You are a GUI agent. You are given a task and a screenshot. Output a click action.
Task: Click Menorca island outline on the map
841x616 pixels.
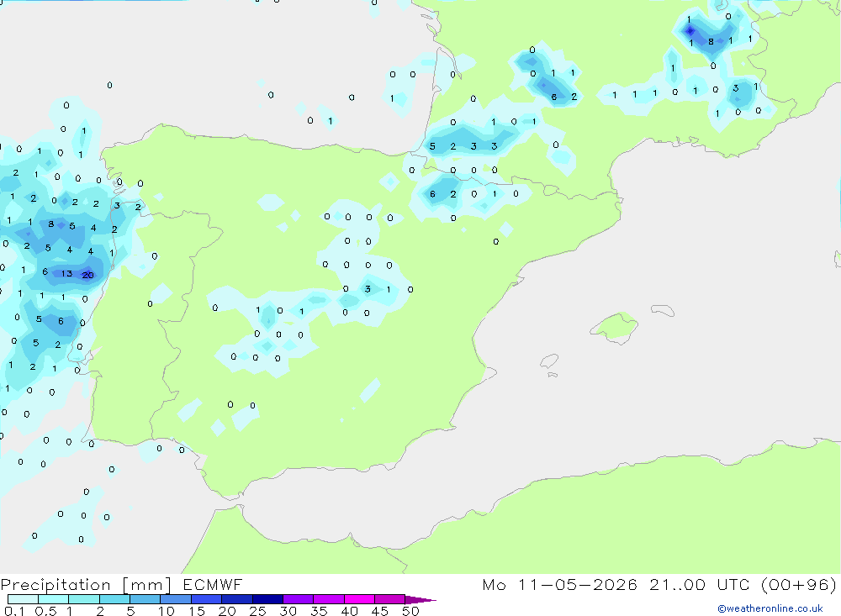663,310
